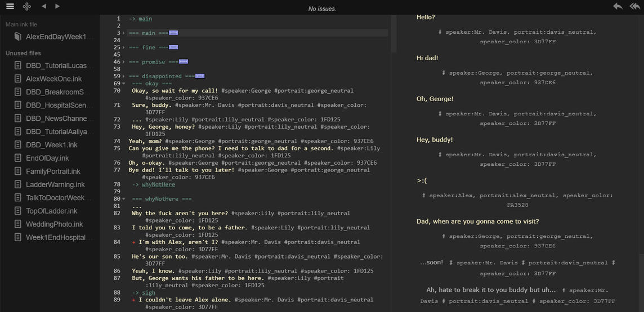Click the AlexEndDayWeek1 main file icon
644x312 pixels.
click(x=17, y=37)
